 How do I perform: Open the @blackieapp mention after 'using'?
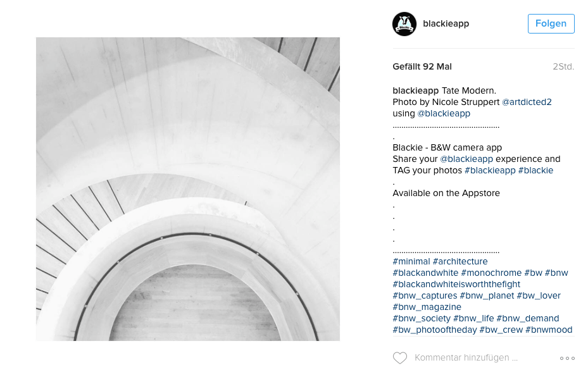pos(444,114)
